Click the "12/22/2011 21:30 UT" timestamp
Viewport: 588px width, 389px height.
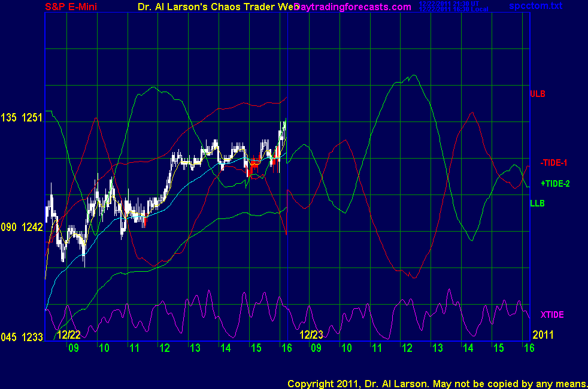pyautogui.click(x=449, y=4)
